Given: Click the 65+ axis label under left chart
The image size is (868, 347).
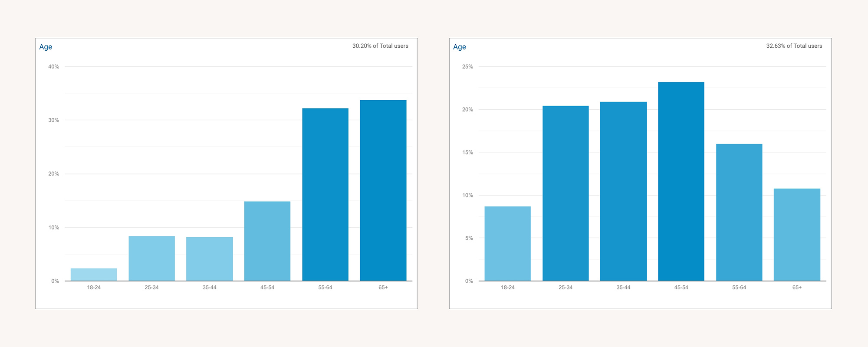Looking at the screenshot, I should click(x=383, y=288).
